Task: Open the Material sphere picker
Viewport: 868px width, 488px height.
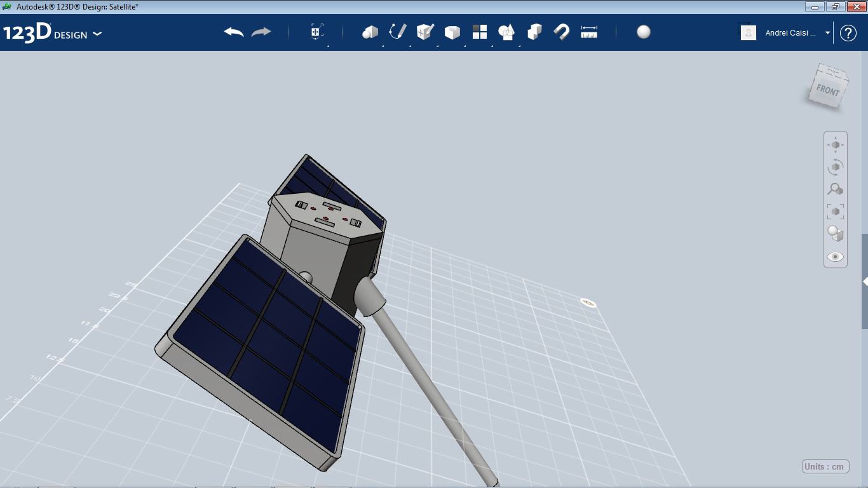Action: click(x=643, y=32)
